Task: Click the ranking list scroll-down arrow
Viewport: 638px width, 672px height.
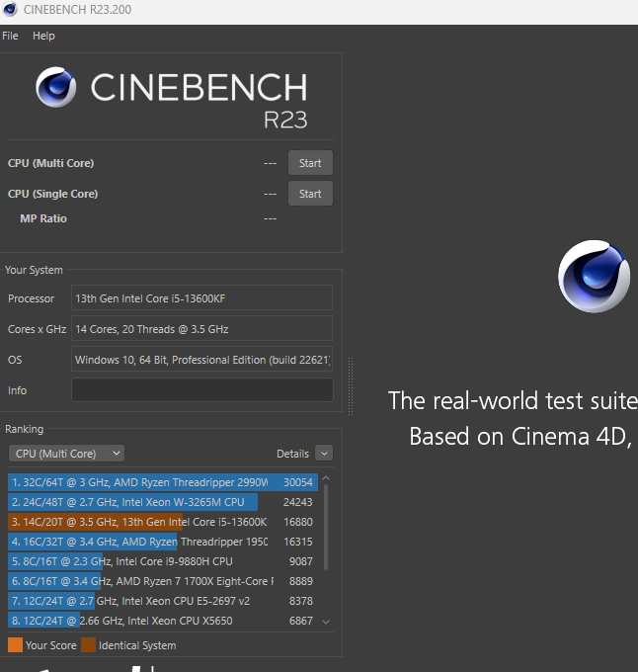Action: pyautogui.click(x=326, y=622)
